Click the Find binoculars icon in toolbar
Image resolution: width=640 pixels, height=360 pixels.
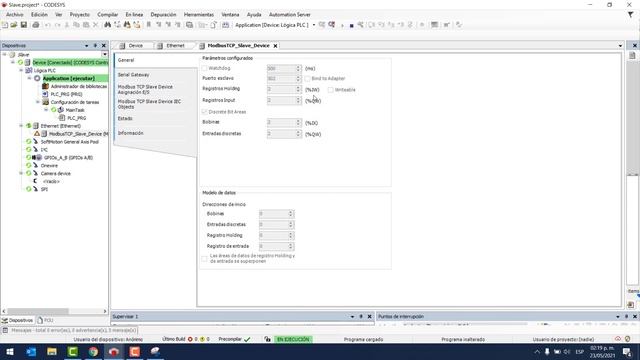pyautogui.click(x=107, y=25)
